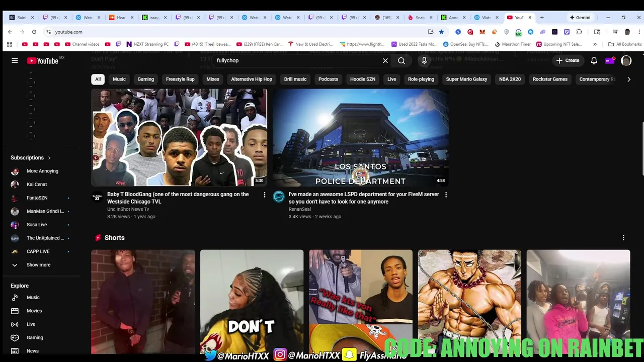644x362 pixels.
Task: Open options for Baby T BloodGang video
Action: 265,195
